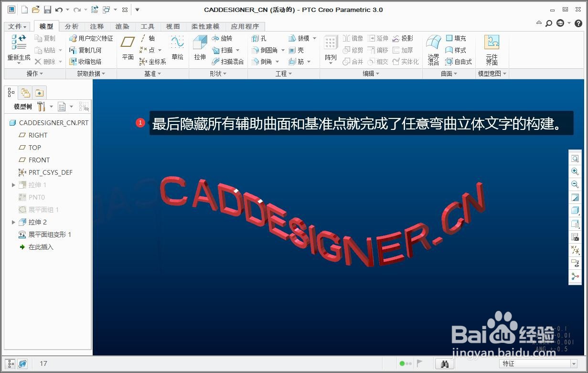The width and height of the screenshot is (588, 373).
Task: Switch to the 渲染 ribbon tab
Action: pos(122,27)
